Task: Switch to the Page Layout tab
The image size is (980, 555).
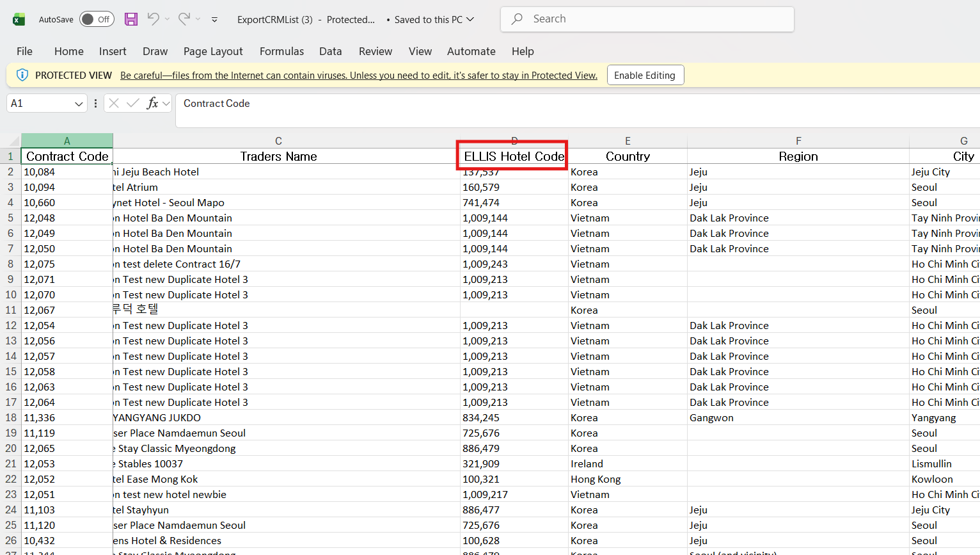Action: pyautogui.click(x=213, y=51)
